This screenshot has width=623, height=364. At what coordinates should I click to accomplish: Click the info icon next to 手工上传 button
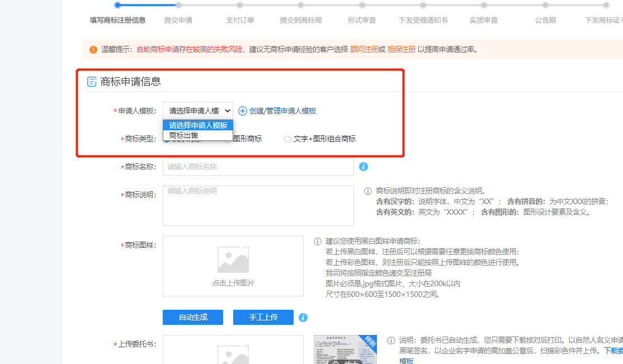click(303, 318)
